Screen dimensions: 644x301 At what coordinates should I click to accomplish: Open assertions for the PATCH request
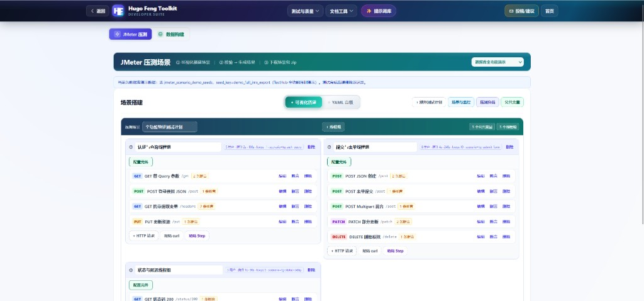(493, 222)
